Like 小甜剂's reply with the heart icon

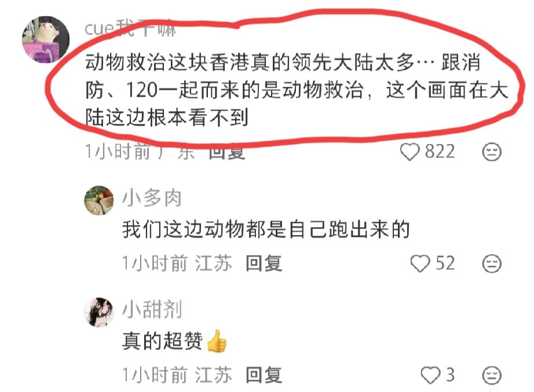click(x=430, y=375)
